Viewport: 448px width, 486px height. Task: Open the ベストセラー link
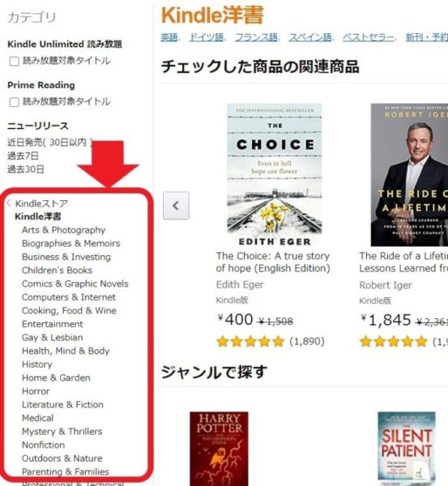pos(369,37)
